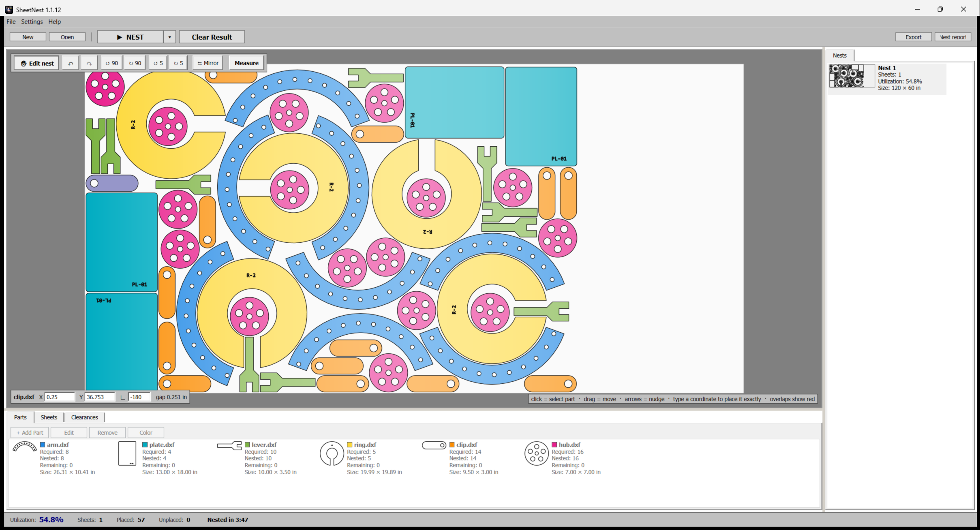Click the arm.dxf blue color swatch
The height and width of the screenshot is (530, 980).
[x=43, y=445]
